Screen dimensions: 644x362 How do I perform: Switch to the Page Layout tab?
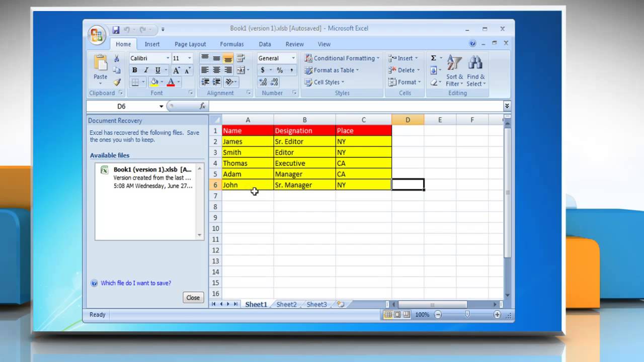(x=190, y=44)
